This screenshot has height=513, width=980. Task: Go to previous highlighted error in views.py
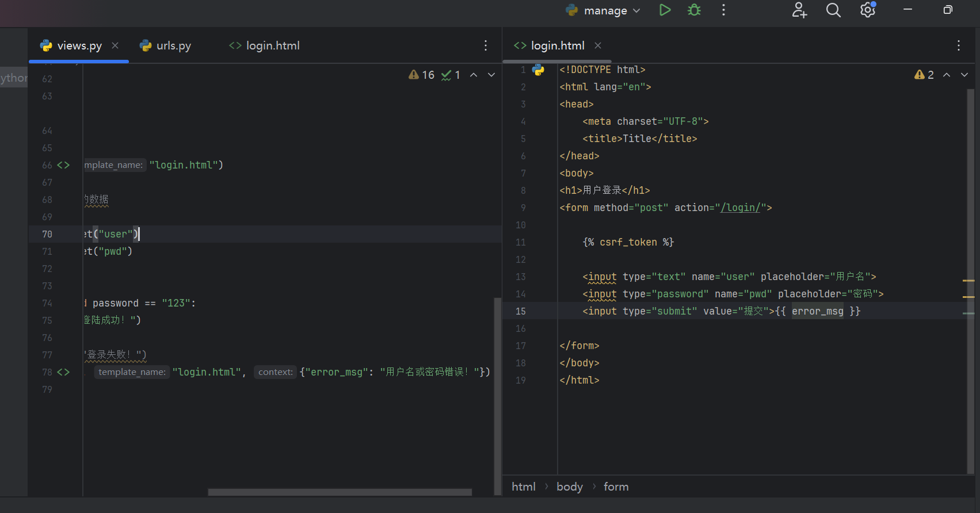pos(474,75)
